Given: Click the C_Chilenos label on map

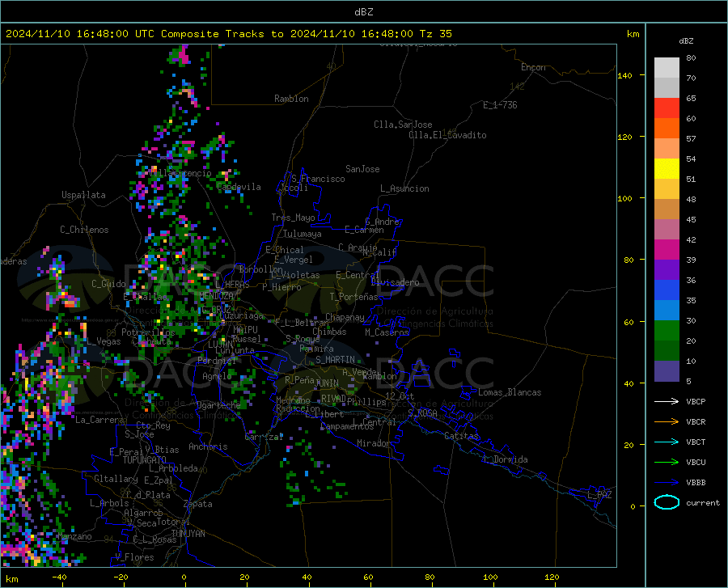Looking at the screenshot, I should (84, 230).
